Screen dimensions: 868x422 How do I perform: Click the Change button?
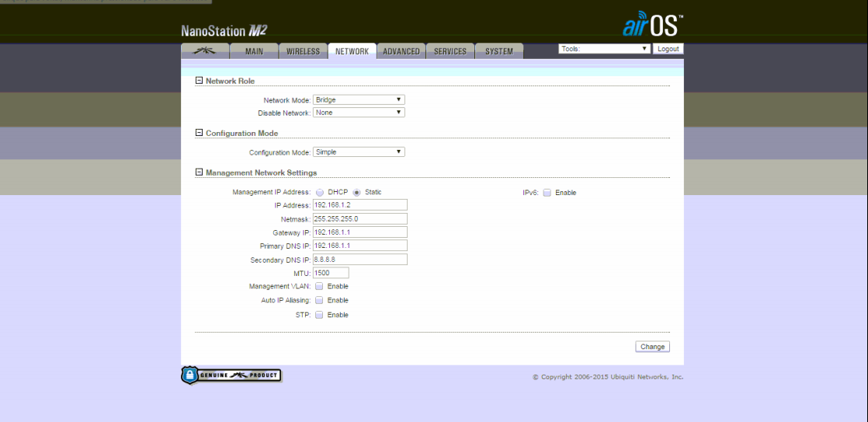653,347
